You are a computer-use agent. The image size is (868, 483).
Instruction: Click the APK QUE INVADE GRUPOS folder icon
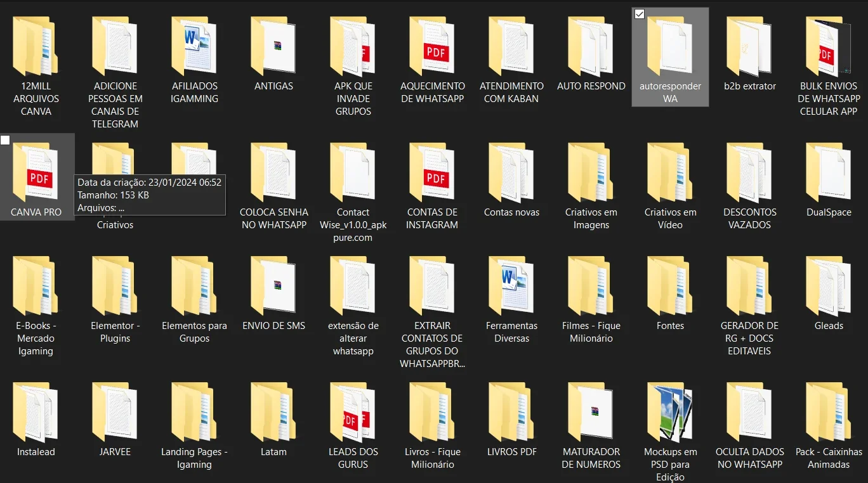353,46
